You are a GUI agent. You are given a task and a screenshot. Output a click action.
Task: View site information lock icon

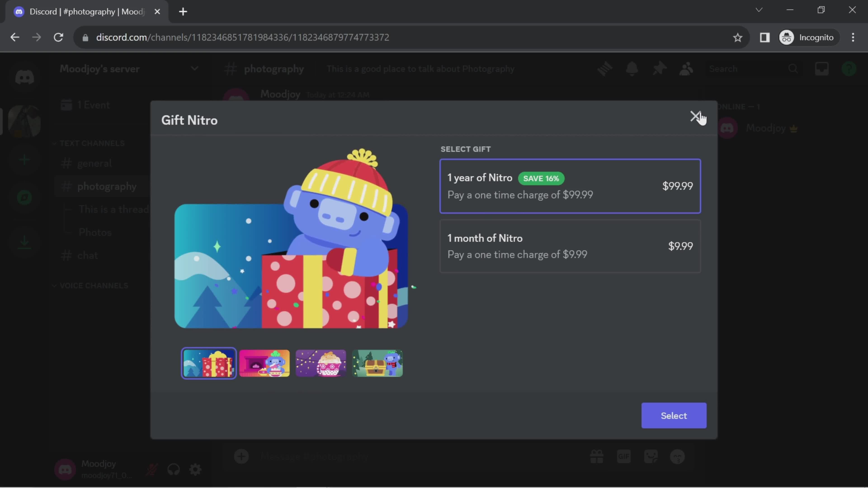pos(85,37)
